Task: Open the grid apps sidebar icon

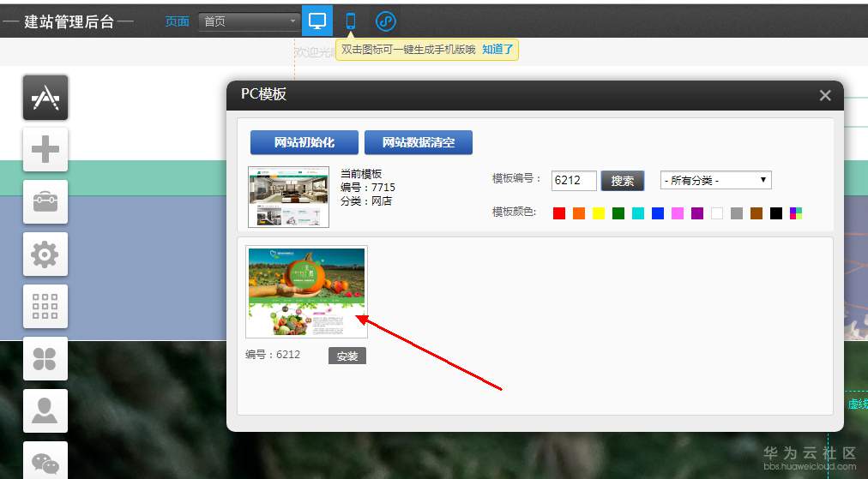Action: point(45,307)
